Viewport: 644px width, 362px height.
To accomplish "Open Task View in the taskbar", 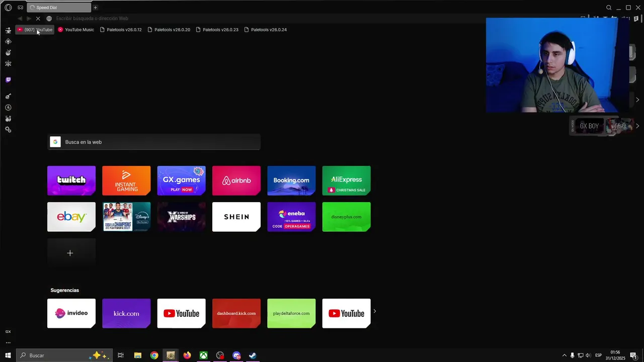I will coord(121,355).
